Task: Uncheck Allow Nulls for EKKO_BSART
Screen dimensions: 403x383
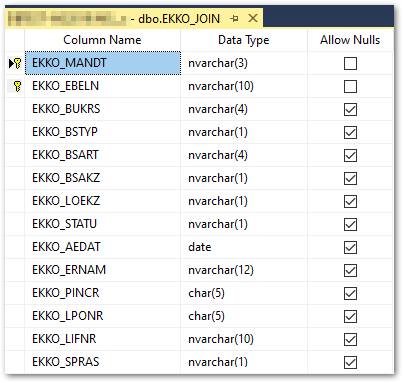Action: 350,155
